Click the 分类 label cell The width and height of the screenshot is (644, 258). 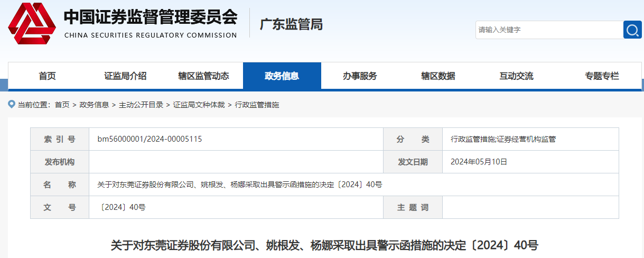pos(413,139)
